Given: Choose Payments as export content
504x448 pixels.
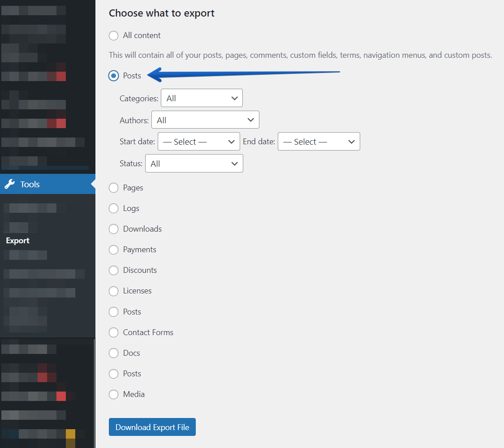Looking at the screenshot, I should coord(113,250).
